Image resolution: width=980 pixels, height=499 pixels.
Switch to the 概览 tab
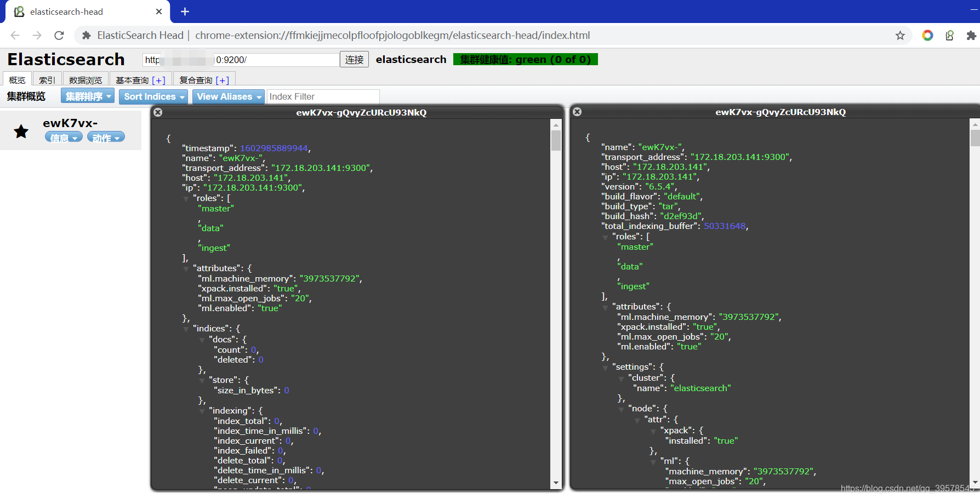[x=17, y=80]
